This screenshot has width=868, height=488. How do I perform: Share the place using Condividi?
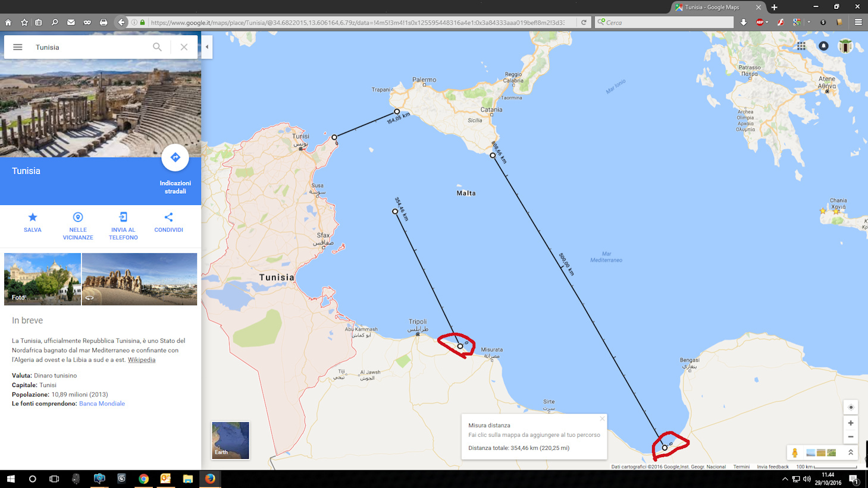click(x=168, y=218)
